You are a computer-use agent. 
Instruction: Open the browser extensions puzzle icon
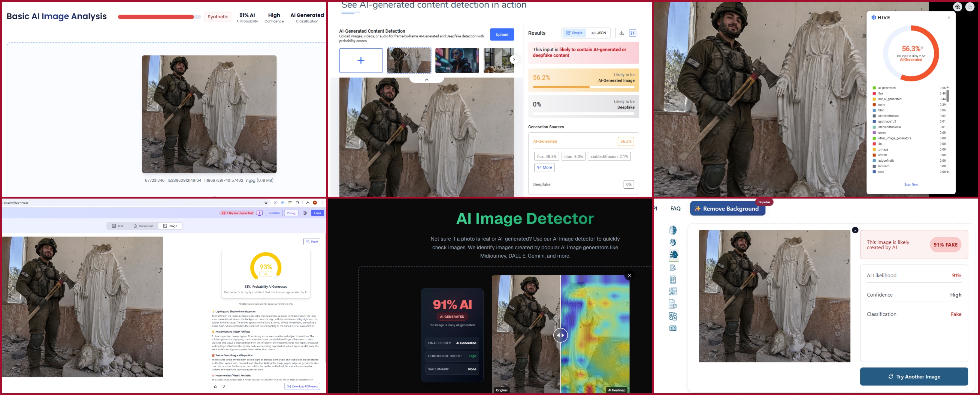297,203
